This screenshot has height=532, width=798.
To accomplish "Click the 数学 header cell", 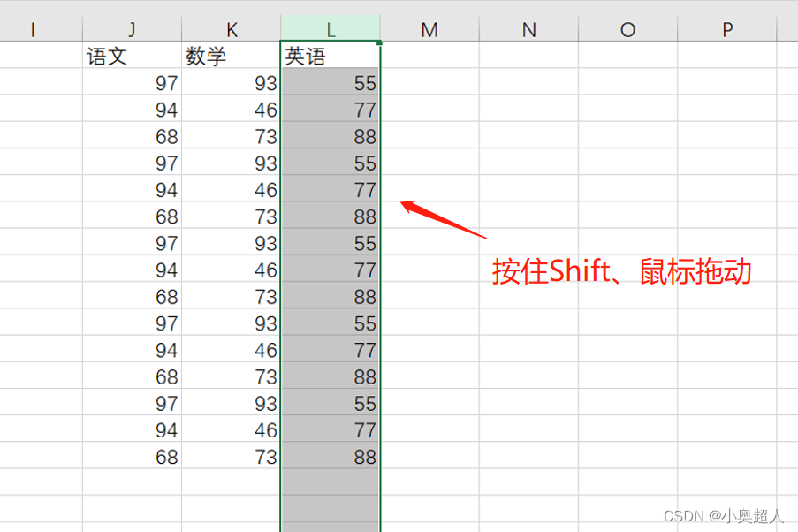I will click(x=231, y=55).
